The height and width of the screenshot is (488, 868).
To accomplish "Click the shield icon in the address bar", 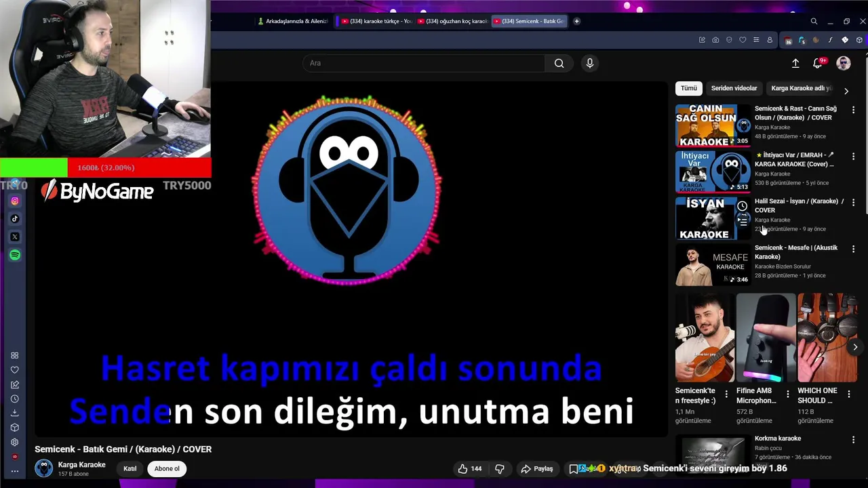I will point(729,40).
